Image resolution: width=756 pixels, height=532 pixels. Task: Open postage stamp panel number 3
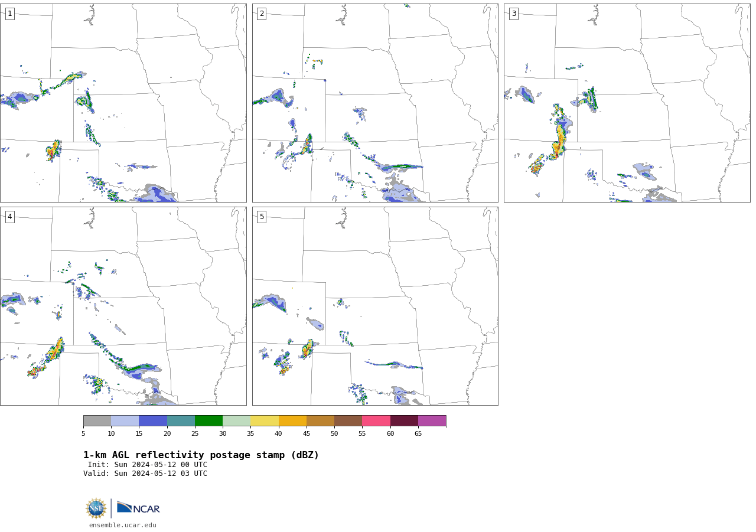tap(627, 103)
